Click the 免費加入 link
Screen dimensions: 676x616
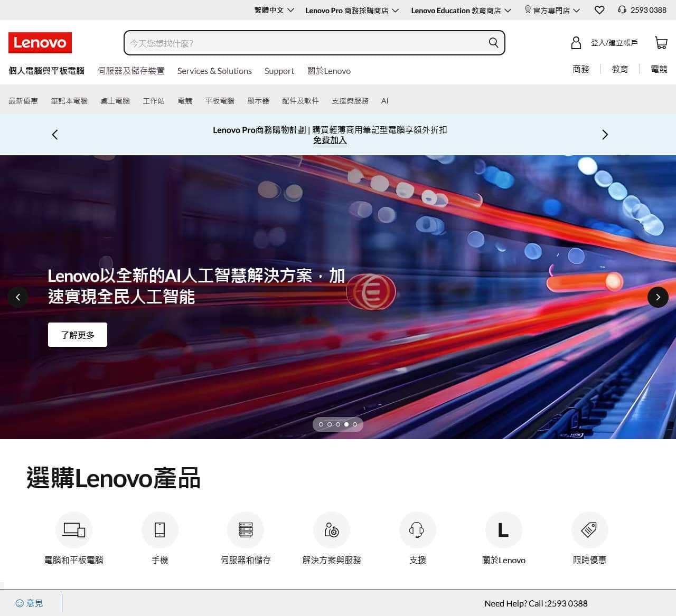click(330, 140)
